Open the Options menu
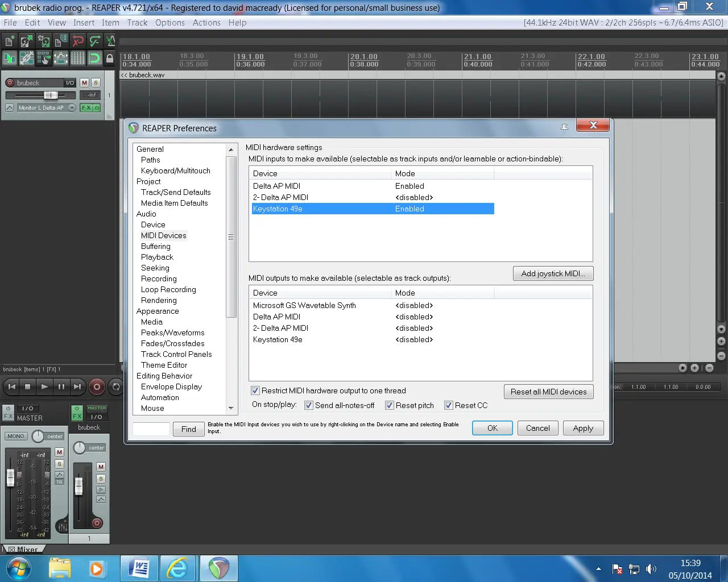Screen dimensions: 728x582 pyautogui.click(x=170, y=23)
